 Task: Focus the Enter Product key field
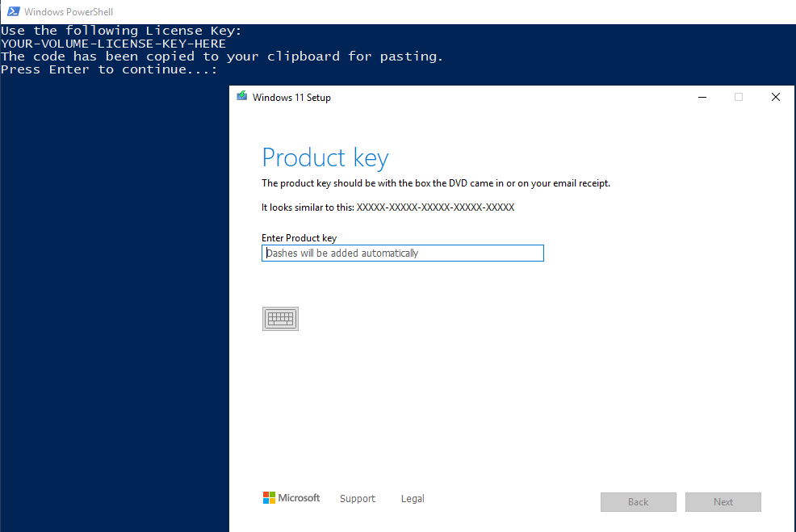(x=403, y=253)
